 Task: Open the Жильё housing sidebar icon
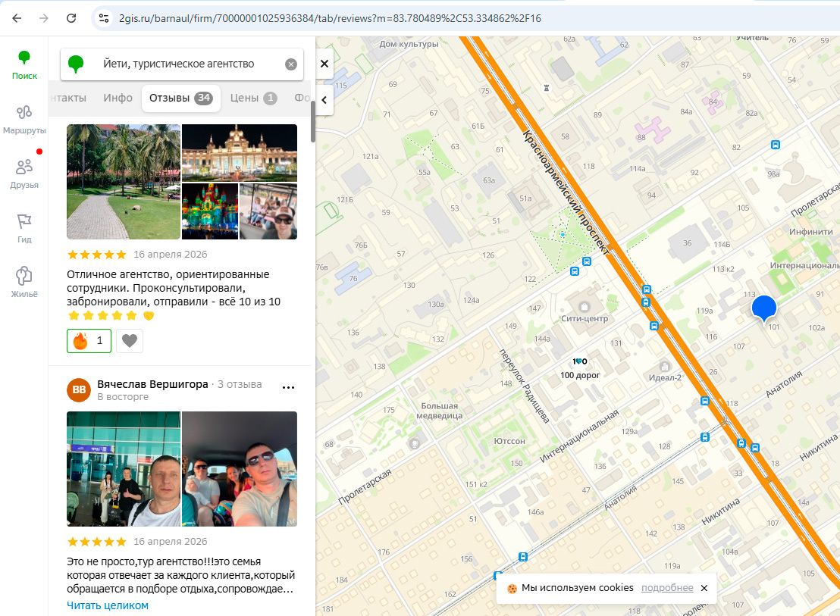click(x=24, y=282)
